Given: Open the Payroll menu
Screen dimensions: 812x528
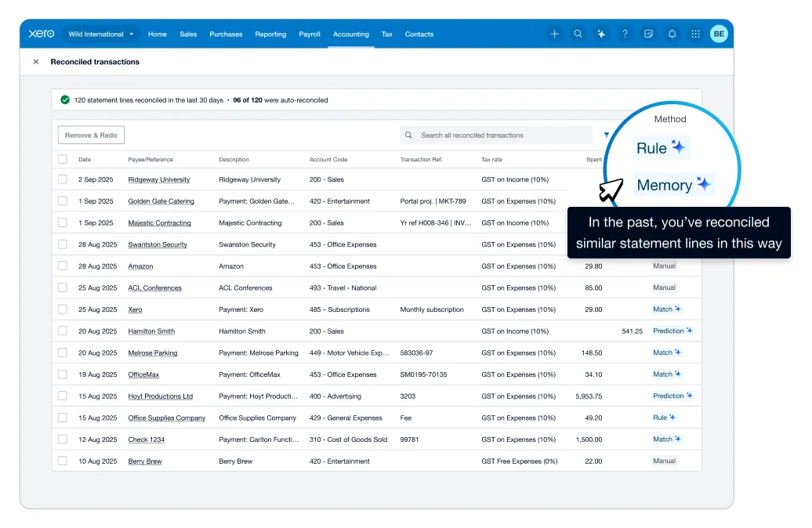Looking at the screenshot, I should (x=310, y=34).
